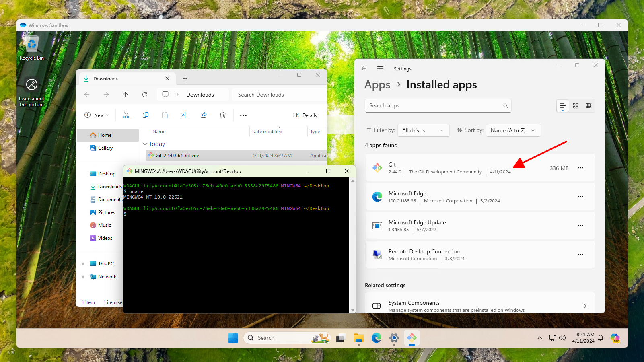This screenshot has height=362, width=644.
Task: Switch installed apps to grid view
Action: coord(576,106)
